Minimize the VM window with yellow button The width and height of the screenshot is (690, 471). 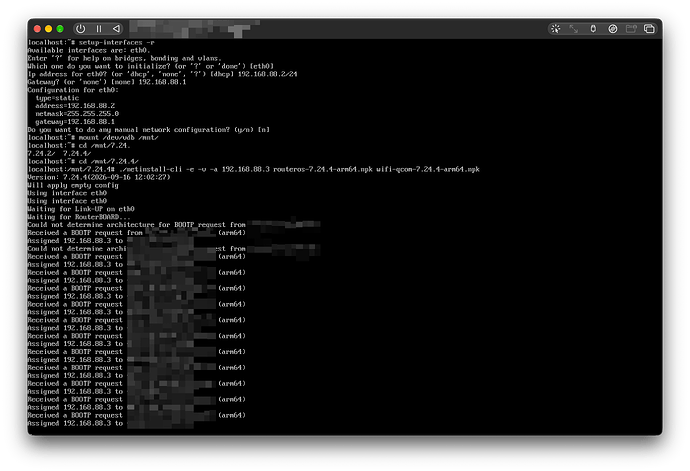click(x=49, y=29)
